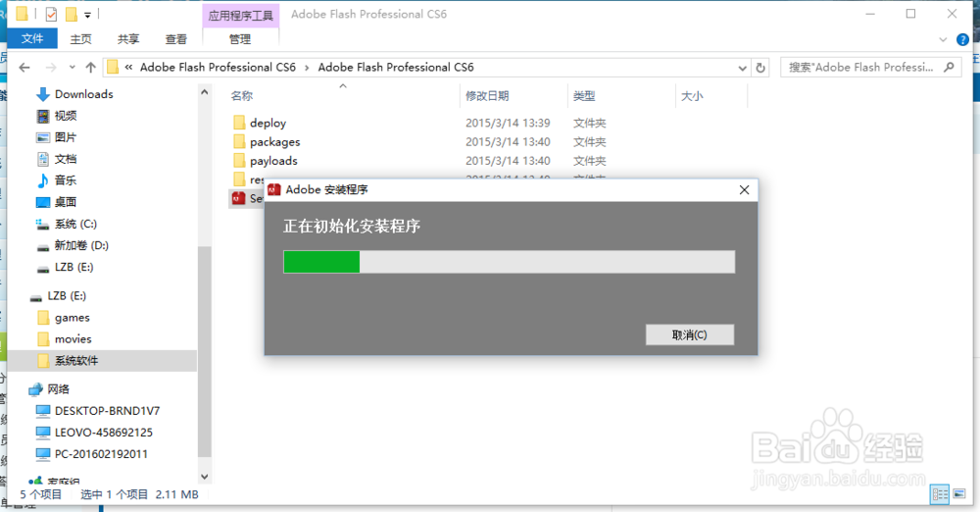Select the payloads folder
980x512 pixels.
tap(273, 161)
